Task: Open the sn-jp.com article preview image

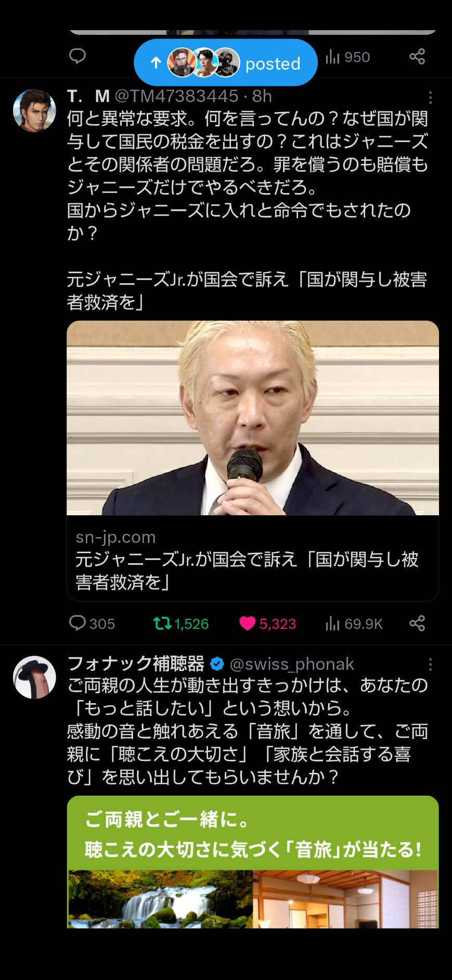Action: 253,418
